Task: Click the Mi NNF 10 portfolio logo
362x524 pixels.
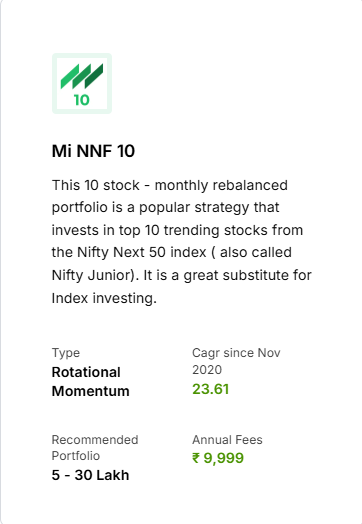Action: coord(82,84)
